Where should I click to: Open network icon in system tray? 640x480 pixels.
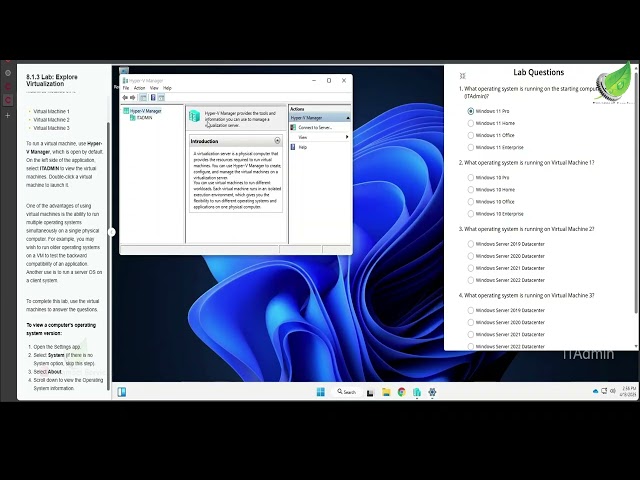click(x=604, y=391)
